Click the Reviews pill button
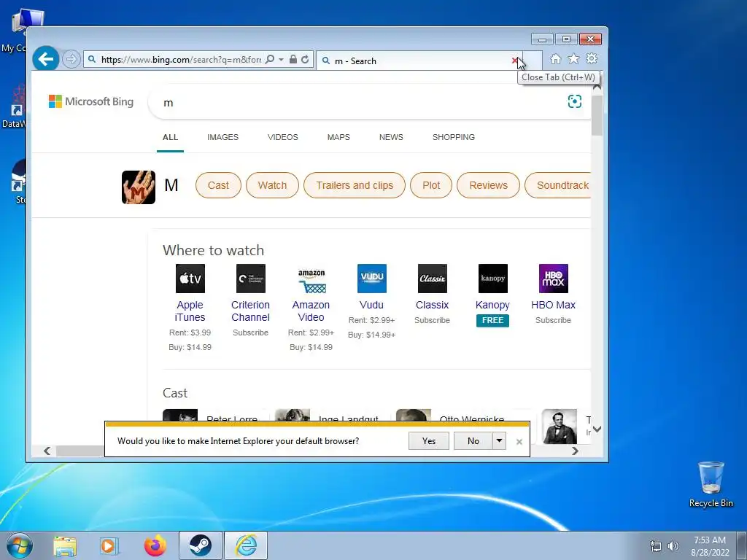The image size is (747, 560). point(488,185)
